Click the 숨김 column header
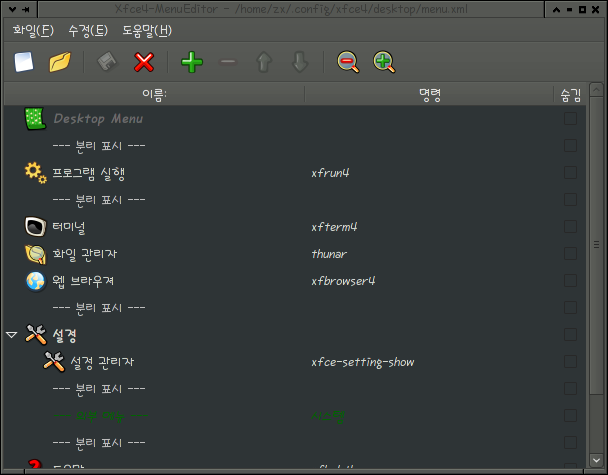Screen dimensions: 608x475 (570, 94)
